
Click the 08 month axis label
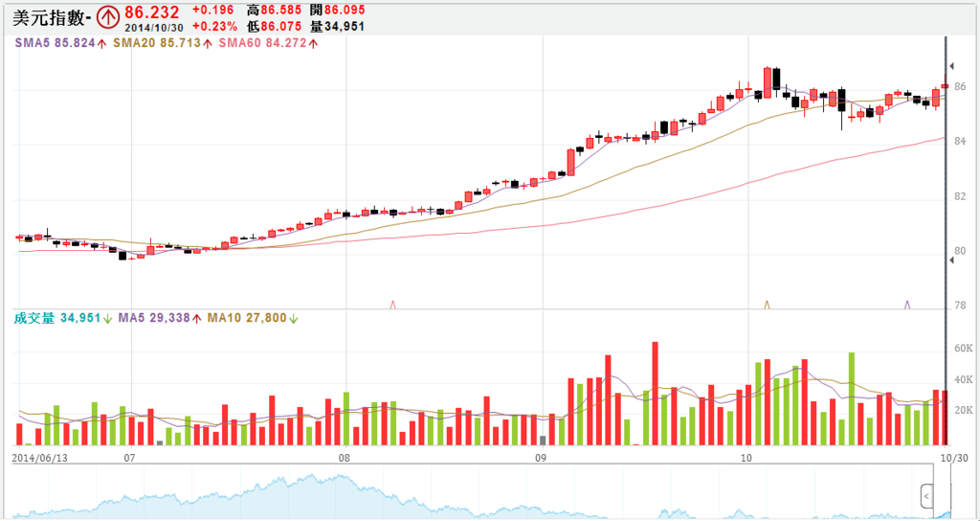(345, 457)
